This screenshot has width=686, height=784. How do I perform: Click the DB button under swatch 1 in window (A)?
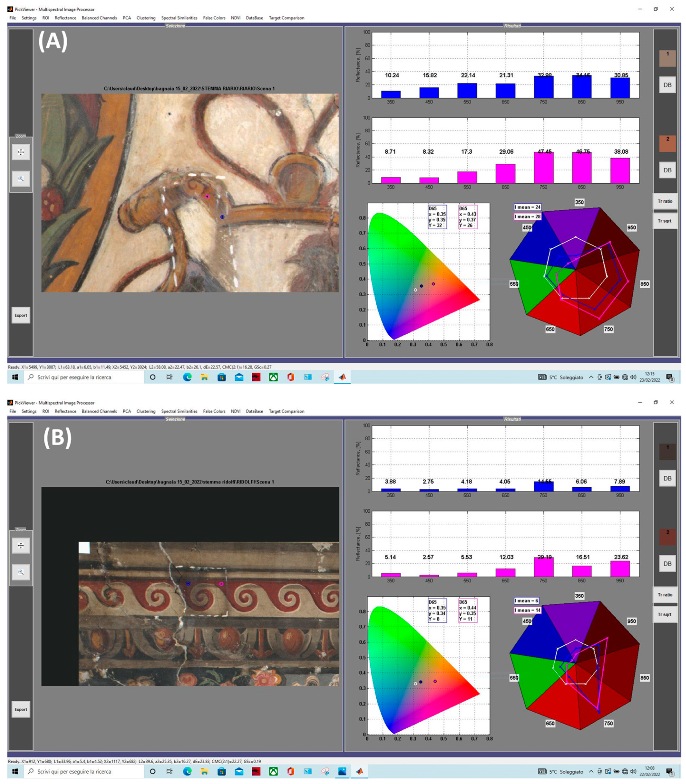pyautogui.click(x=667, y=85)
